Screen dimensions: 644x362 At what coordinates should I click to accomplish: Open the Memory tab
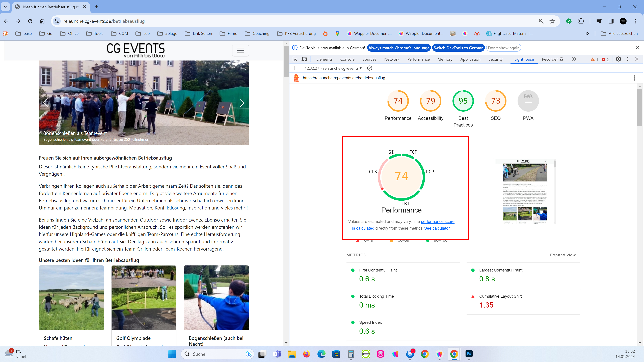click(x=445, y=59)
